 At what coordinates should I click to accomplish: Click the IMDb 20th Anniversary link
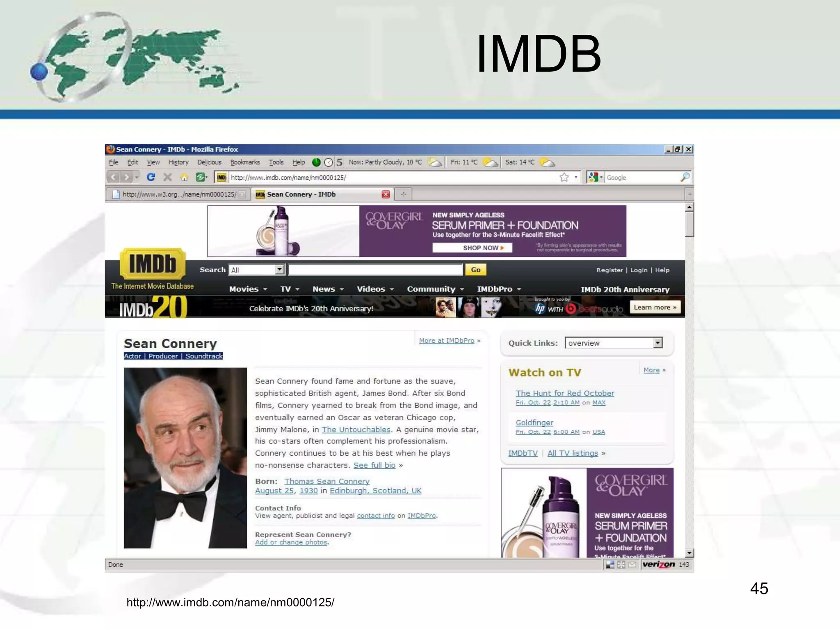[625, 290]
